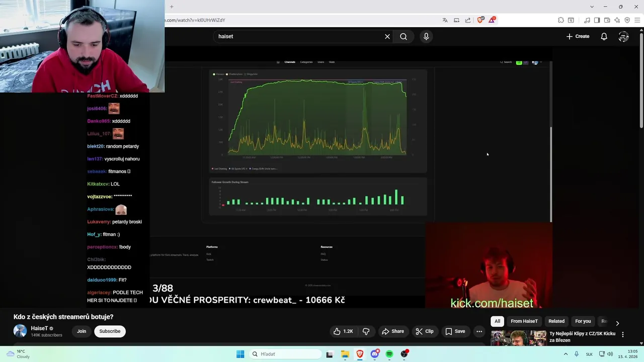The image size is (644, 362).
Task: Click the tab search icon in the toolbar
Action: (x=571, y=20)
